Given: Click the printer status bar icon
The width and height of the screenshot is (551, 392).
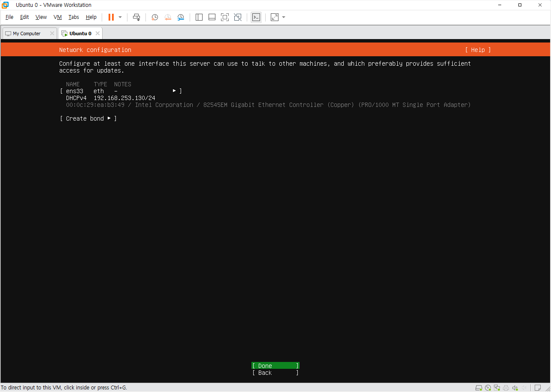Looking at the screenshot, I should (x=506, y=388).
